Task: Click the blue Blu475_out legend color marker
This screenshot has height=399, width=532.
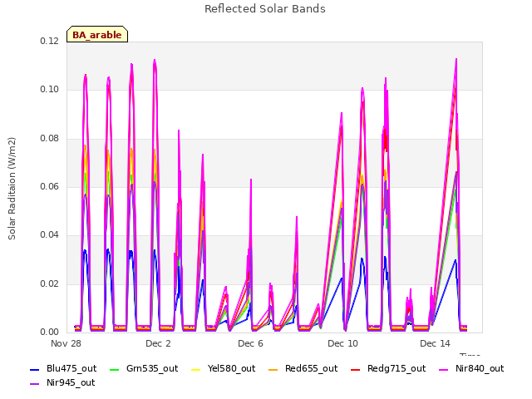Action: [x=35, y=369]
